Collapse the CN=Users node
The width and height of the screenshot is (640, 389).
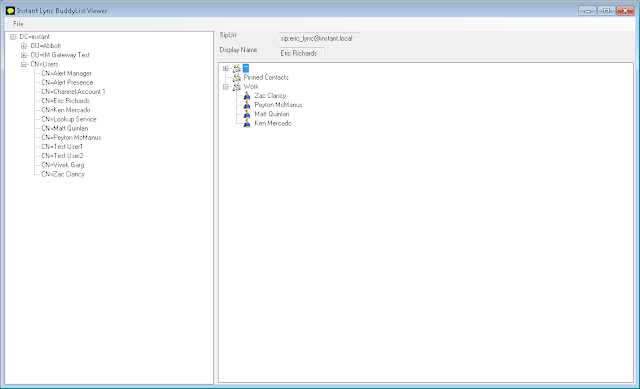(x=24, y=64)
